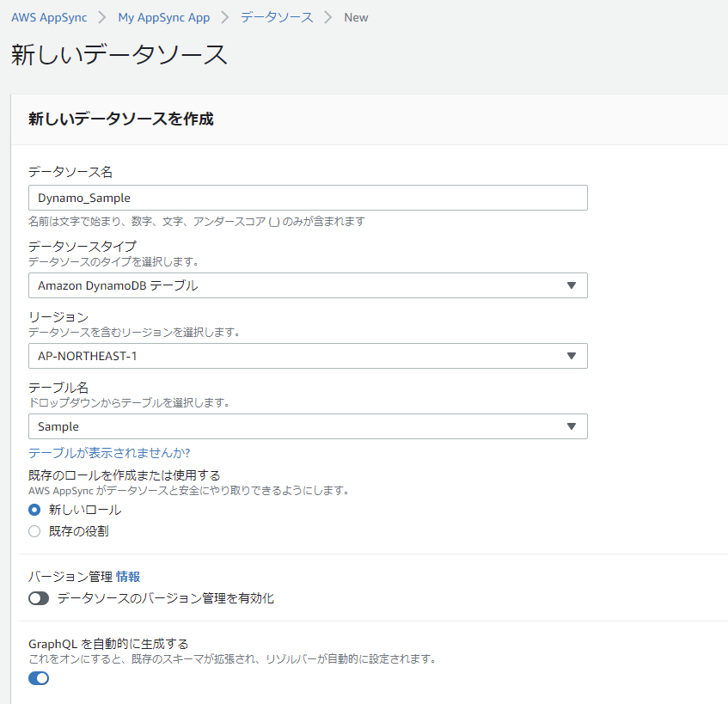
Task: Click the breadcrumb chevron before New
Action: [328, 18]
